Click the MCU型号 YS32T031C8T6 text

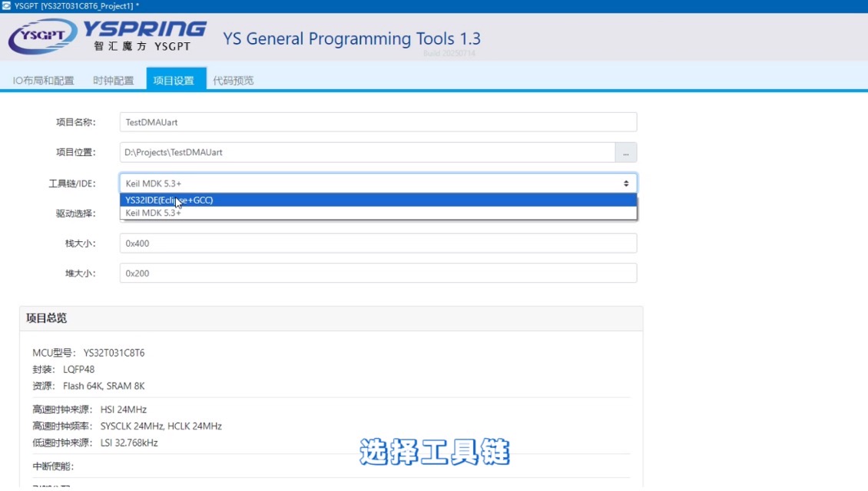click(x=88, y=353)
